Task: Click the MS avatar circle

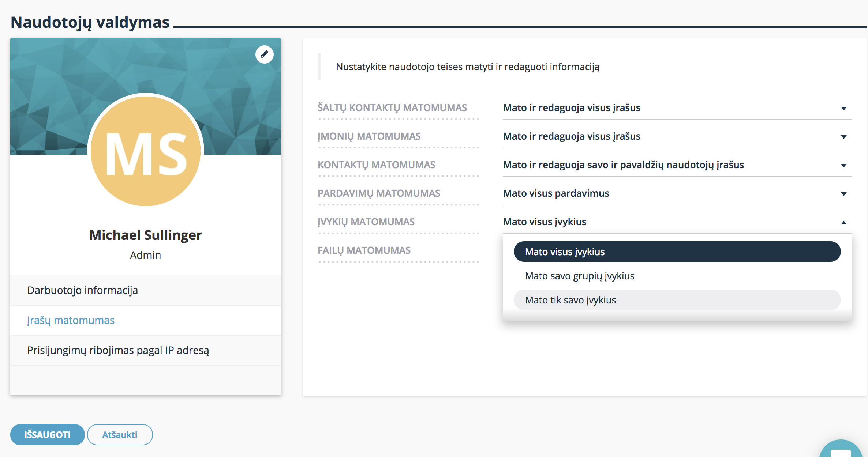Action: pyautogui.click(x=146, y=151)
